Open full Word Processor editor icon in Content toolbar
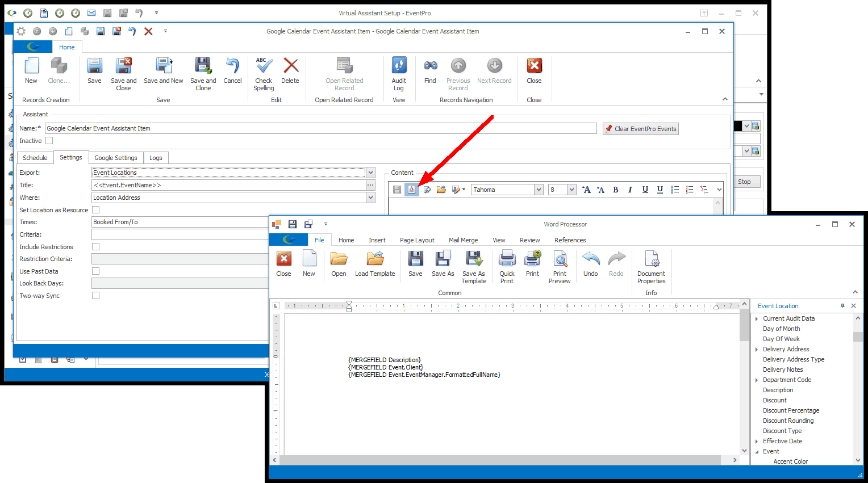This screenshot has width=868, height=483. [412, 190]
